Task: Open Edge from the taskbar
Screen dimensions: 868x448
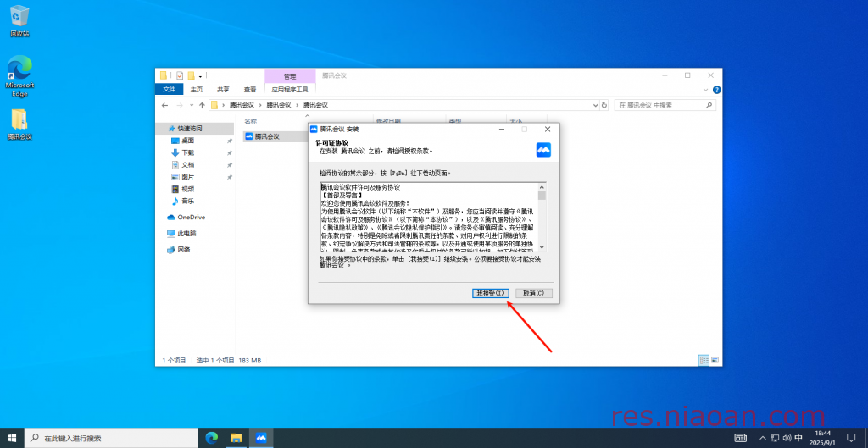Action: point(211,438)
